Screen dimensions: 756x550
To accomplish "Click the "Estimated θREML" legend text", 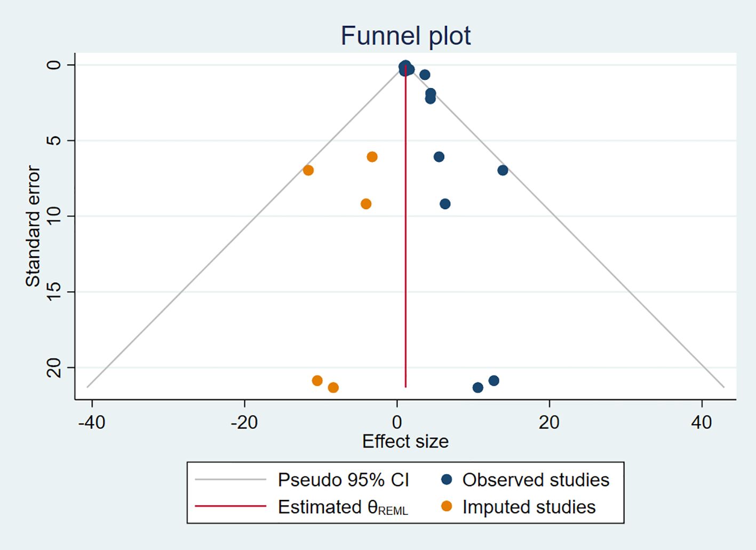I will click(x=343, y=507).
